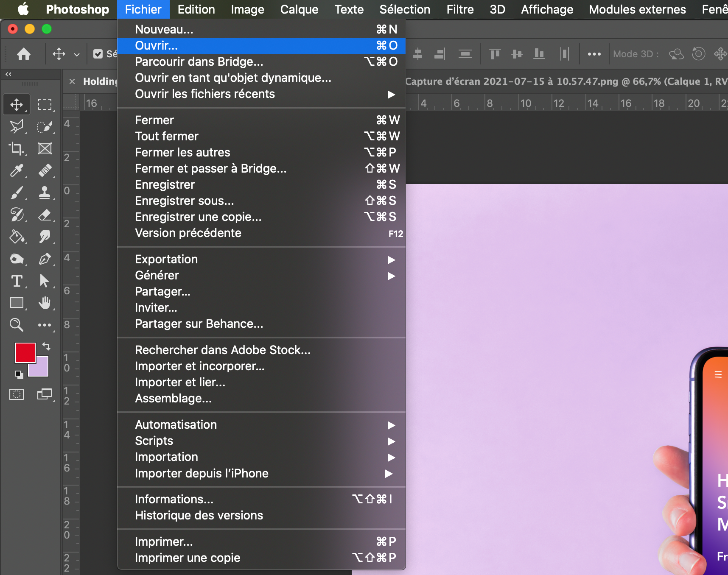This screenshot has height=575, width=728.
Task: Open the Move tool preset dropdown arrow
Action: tap(77, 54)
